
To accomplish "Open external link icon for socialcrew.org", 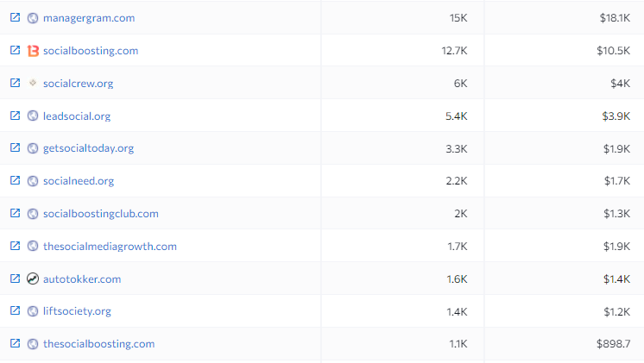I will click(x=15, y=83).
